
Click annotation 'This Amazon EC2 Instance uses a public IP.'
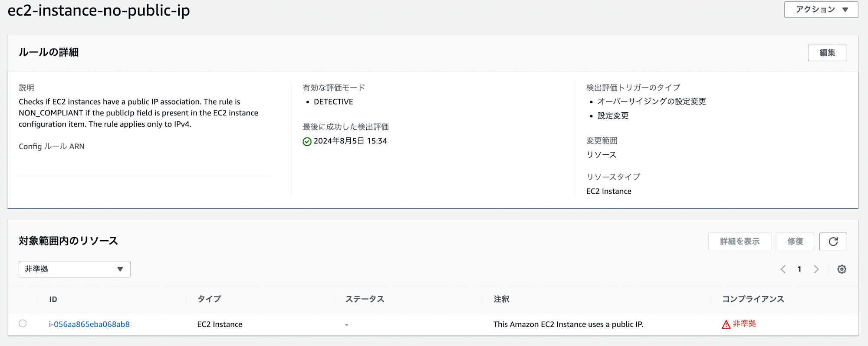click(x=568, y=324)
